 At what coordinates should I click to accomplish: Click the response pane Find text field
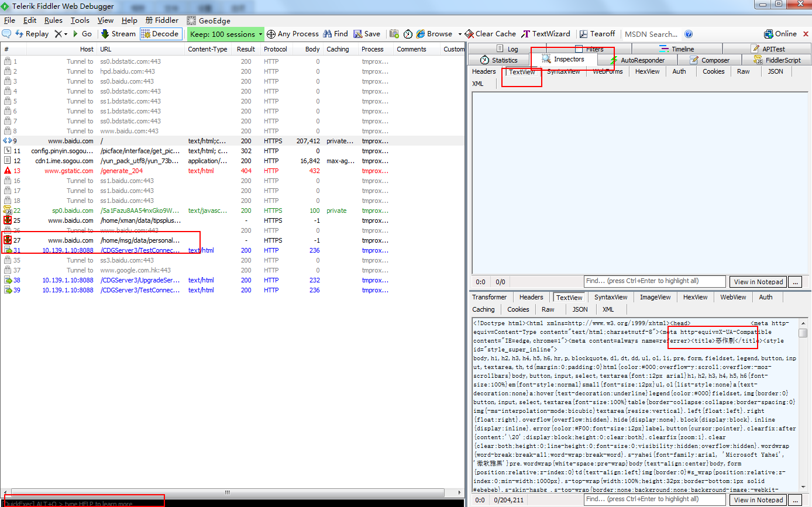tap(655, 499)
